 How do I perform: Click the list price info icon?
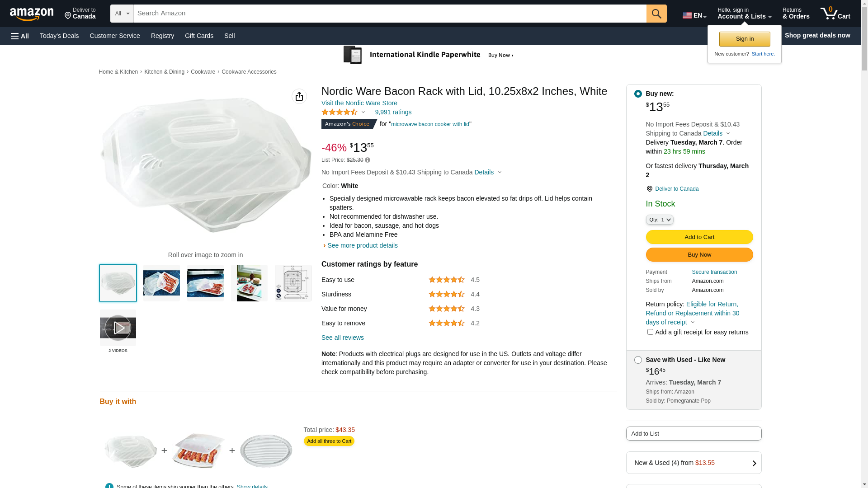click(x=368, y=160)
